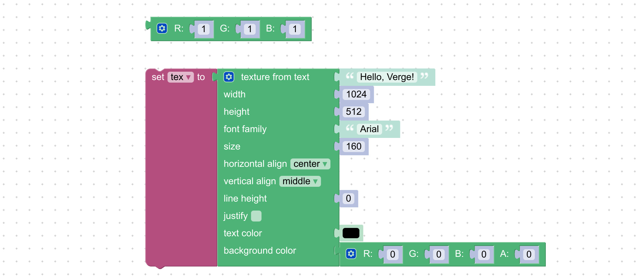Viewport: 644px width, 280px height.
Task: Edit the B value 1 field in the RGB block
Action: pyautogui.click(x=295, y=29)
